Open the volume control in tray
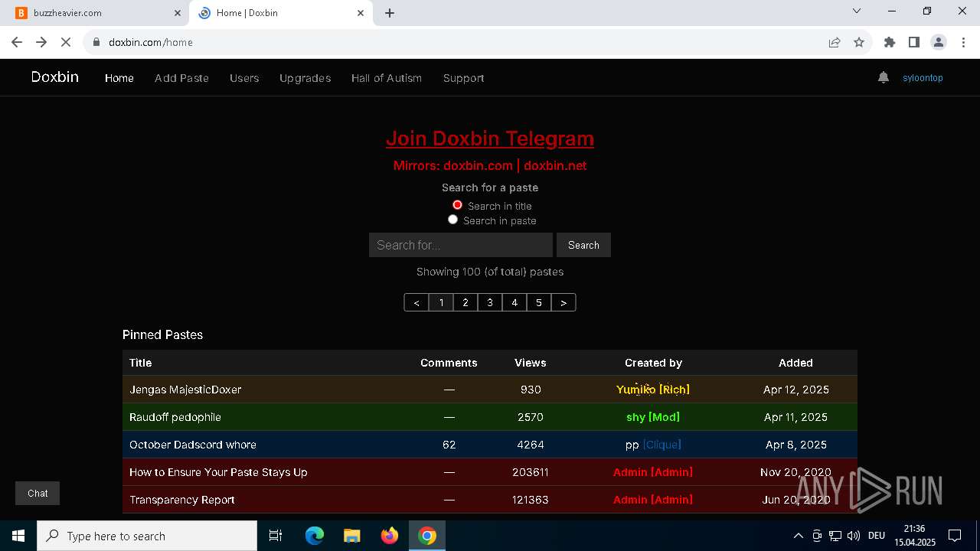 (854, 536)
